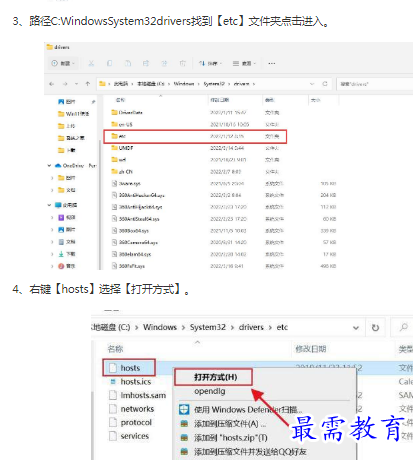Click drivers in the etc window breadcrumb
This screenshot has height=460, width=413.
[251, 327]
